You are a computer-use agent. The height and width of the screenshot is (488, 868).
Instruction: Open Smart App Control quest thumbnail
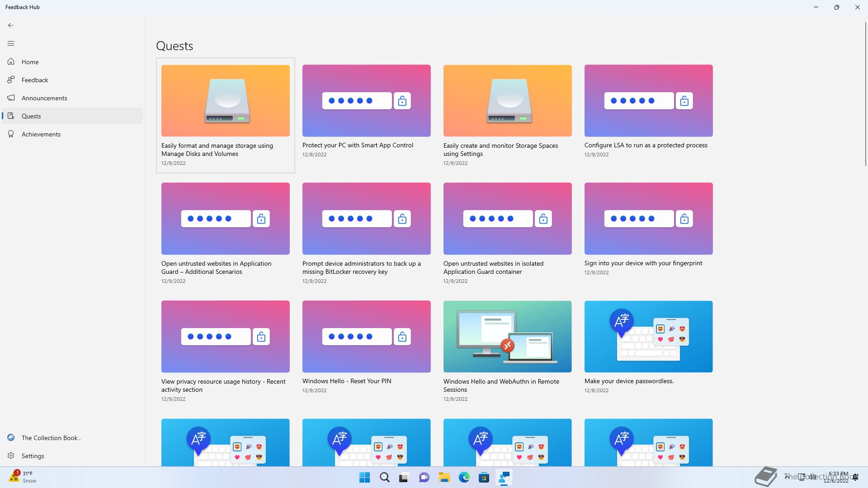click(367, 101)
